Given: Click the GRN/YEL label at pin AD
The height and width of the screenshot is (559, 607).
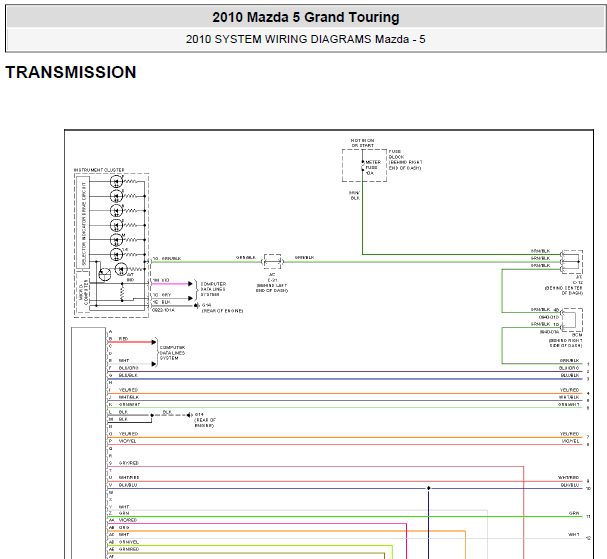Looking at the screenshot, I should [x=129, y=542].
